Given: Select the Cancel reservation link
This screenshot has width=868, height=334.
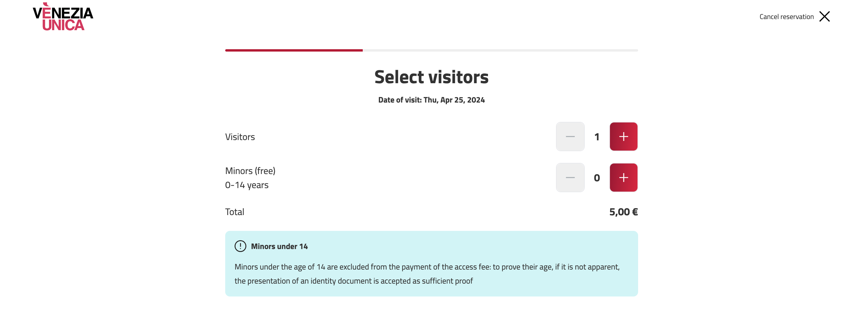Looking at the screenshot, I should pyautogui.click(x=786, y=16).
